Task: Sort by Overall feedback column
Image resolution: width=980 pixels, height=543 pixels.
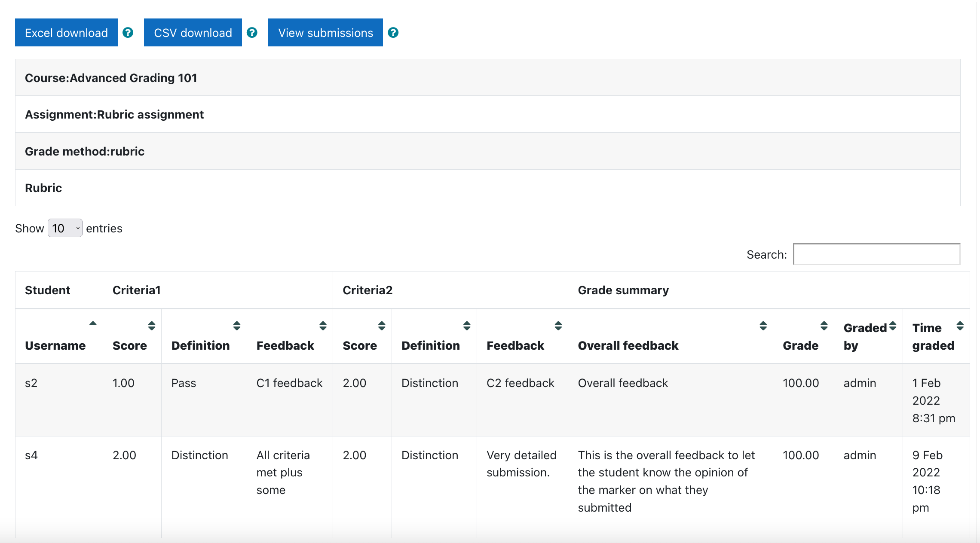Action: tap(763, 326)
